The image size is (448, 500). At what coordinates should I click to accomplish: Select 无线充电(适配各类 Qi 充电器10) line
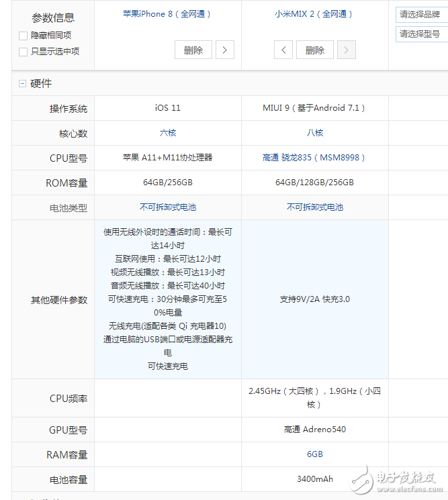(x=167, y=326)
